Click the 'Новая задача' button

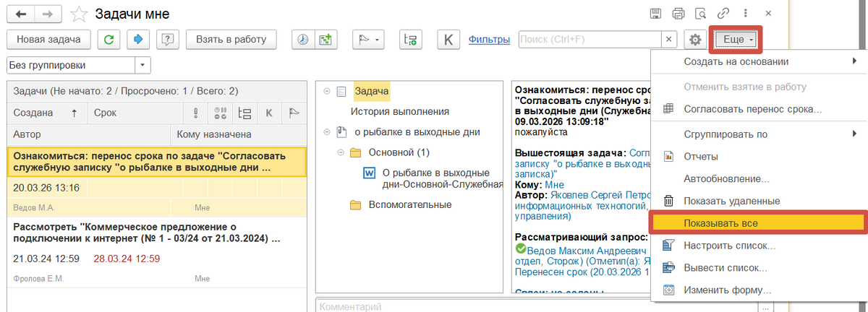(x=48, y=39)
